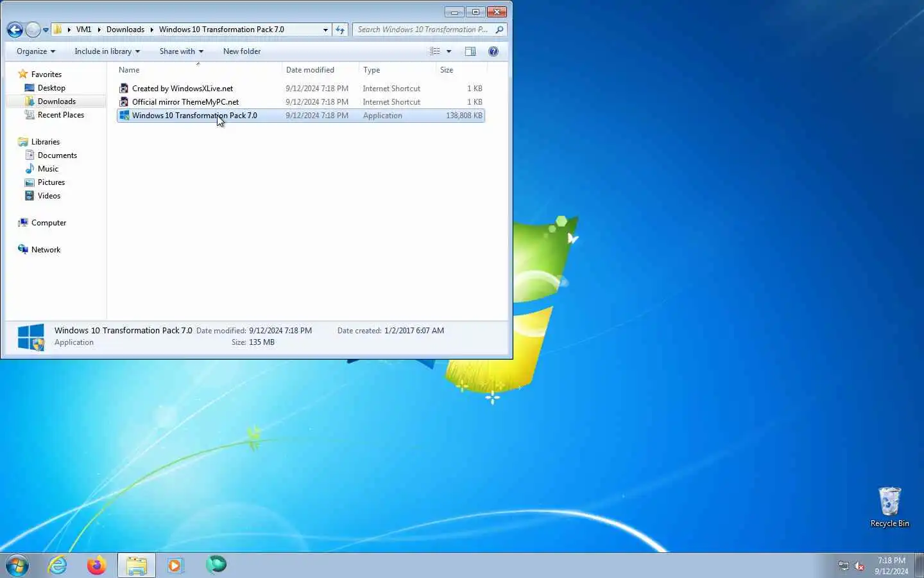Click the network tray icon
The height and width of the screenshot is (578, 924).
843,566
